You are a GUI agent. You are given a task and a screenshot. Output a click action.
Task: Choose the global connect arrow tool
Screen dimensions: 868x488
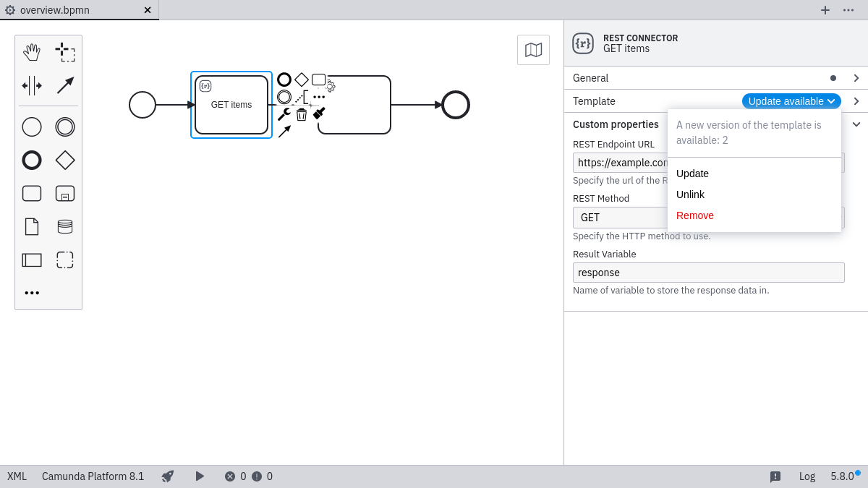tap(65, 85)
